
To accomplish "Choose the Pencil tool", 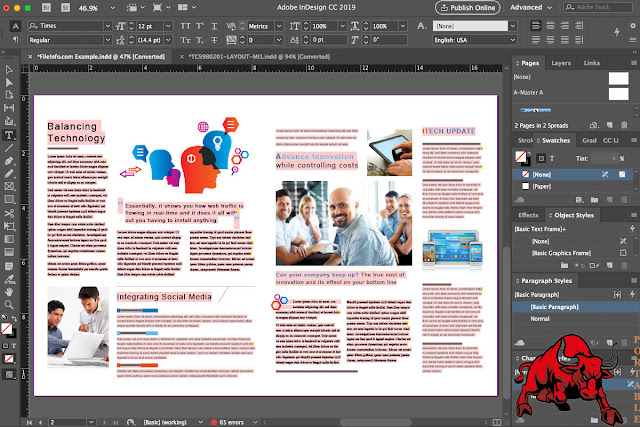I will tap(9, 173).
